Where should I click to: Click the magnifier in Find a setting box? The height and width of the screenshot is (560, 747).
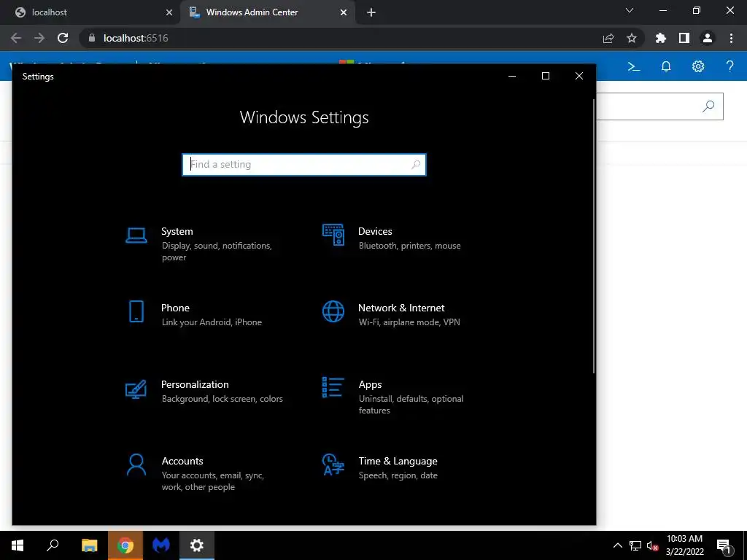coord(415,164)
